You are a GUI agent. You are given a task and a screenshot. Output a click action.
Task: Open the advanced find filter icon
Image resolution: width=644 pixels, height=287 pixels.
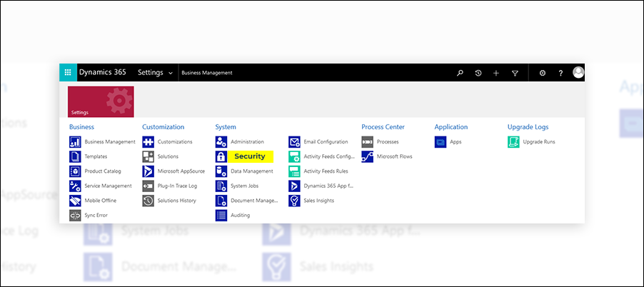(x=515, y=73)
